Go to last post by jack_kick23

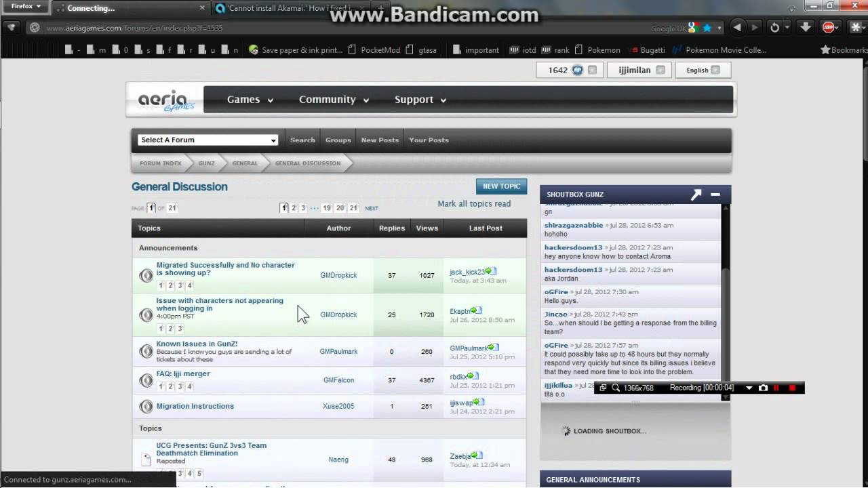pyautogui.click(x=492, y=272)
